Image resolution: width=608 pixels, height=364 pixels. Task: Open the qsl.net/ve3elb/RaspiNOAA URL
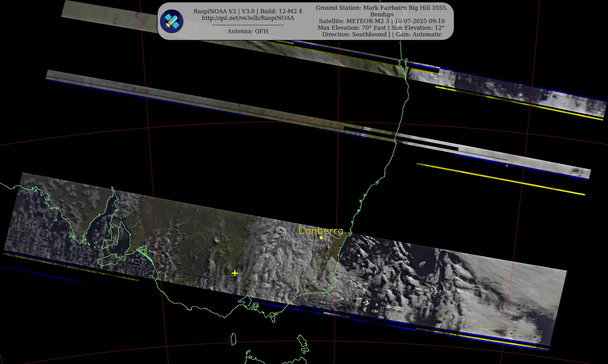pyautogui.click(x=248, y=18)
